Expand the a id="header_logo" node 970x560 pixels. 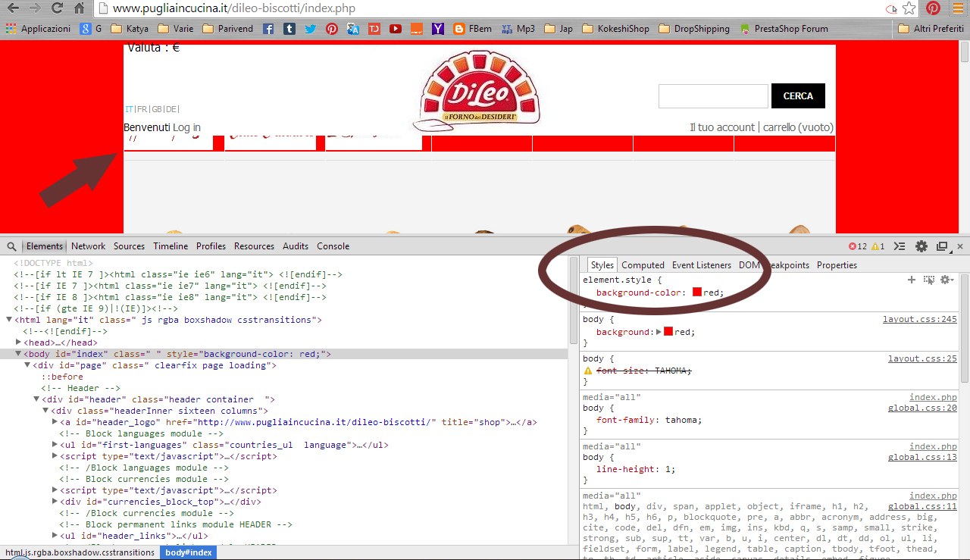click(x=55, y=422)
